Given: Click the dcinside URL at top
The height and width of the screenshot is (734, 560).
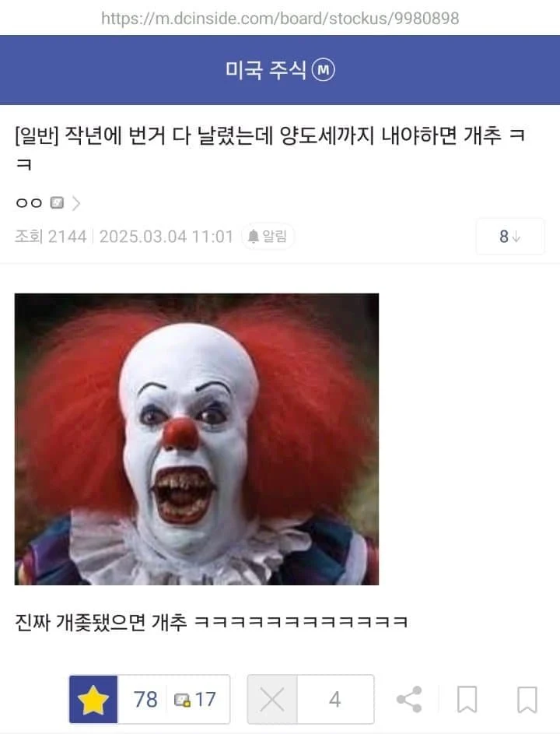Looking at the screenshot, I should (280, 18).
